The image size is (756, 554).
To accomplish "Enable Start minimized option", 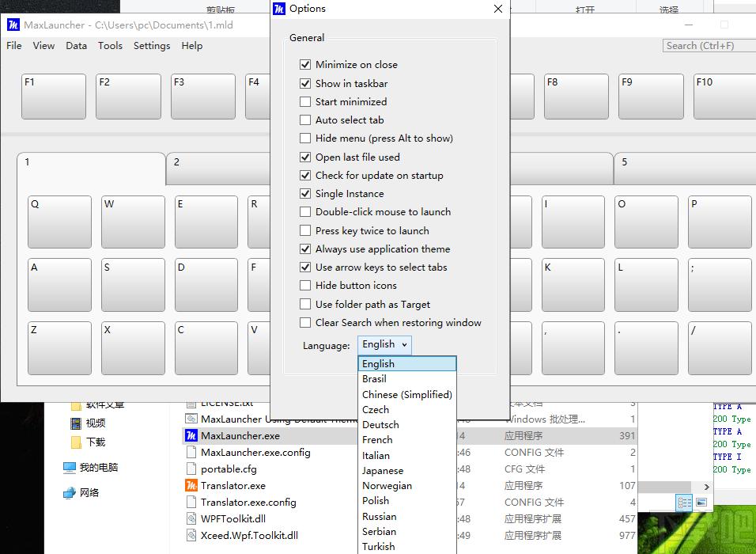I will 304,101.
